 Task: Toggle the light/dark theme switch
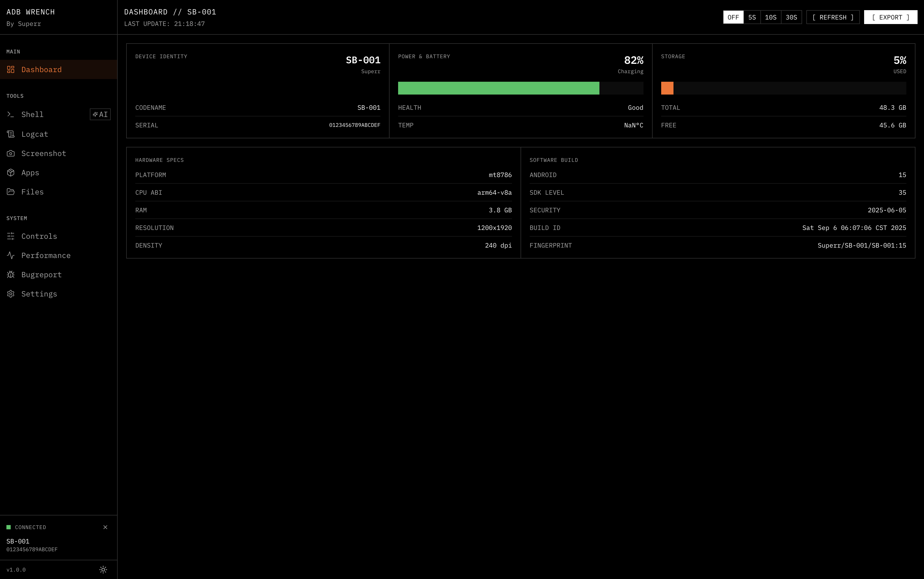point(103,569)
